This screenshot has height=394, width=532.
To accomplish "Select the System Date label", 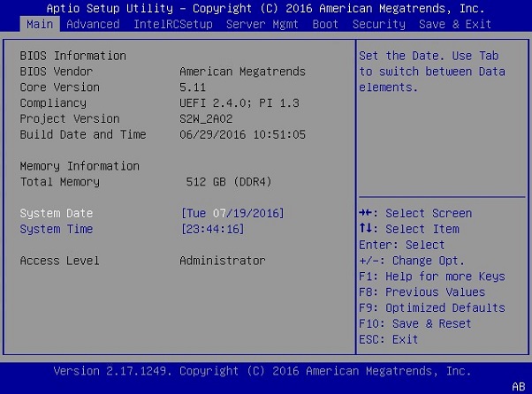I will [x=56, y=213].
